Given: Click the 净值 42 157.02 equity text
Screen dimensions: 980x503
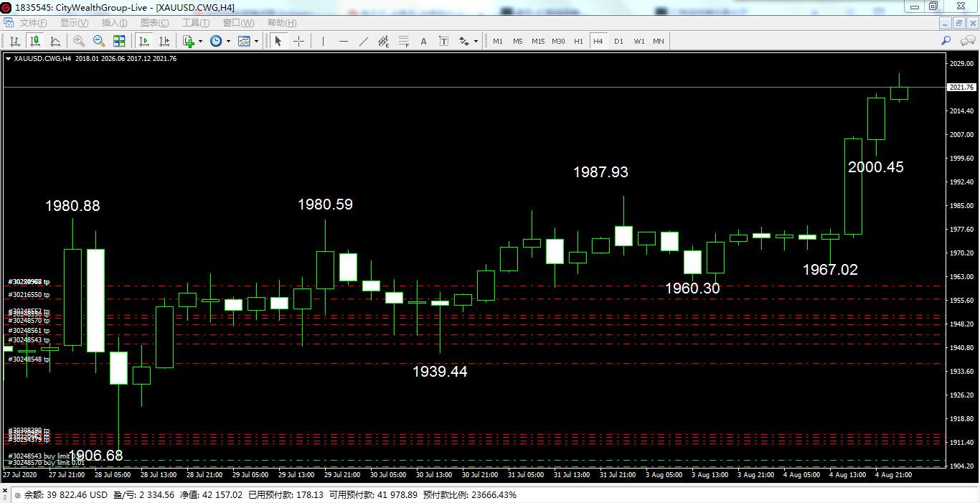Looking at the screenshot, I should (x=211, y=495).
